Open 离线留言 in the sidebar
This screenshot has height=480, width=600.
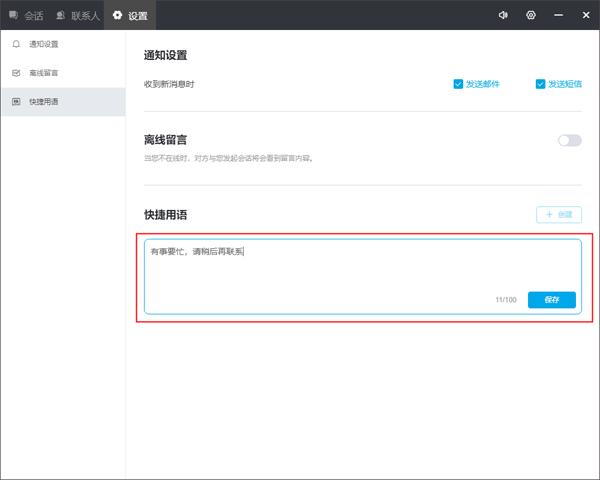tap(64, 73)
